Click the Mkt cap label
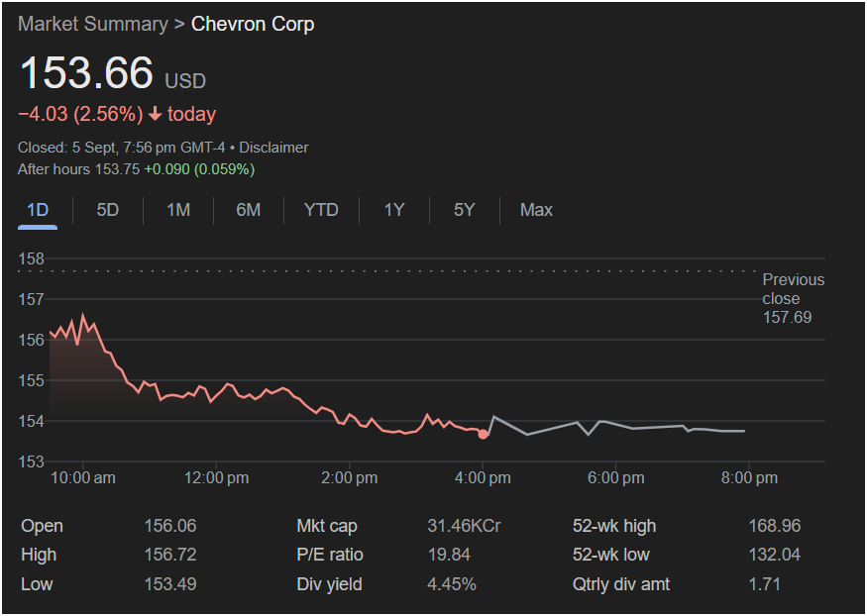The width and height of the screenshot is (867, 616). tap(327, 526)
